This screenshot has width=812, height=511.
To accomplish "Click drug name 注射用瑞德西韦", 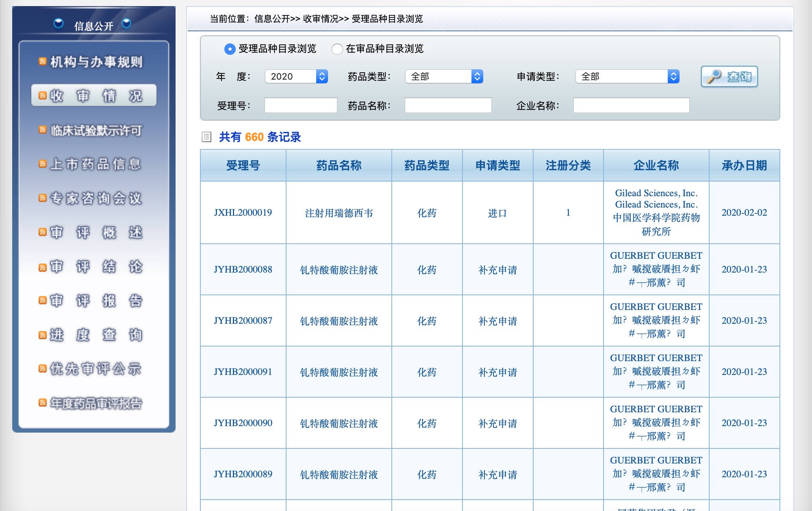I will (x=339, y=213).
